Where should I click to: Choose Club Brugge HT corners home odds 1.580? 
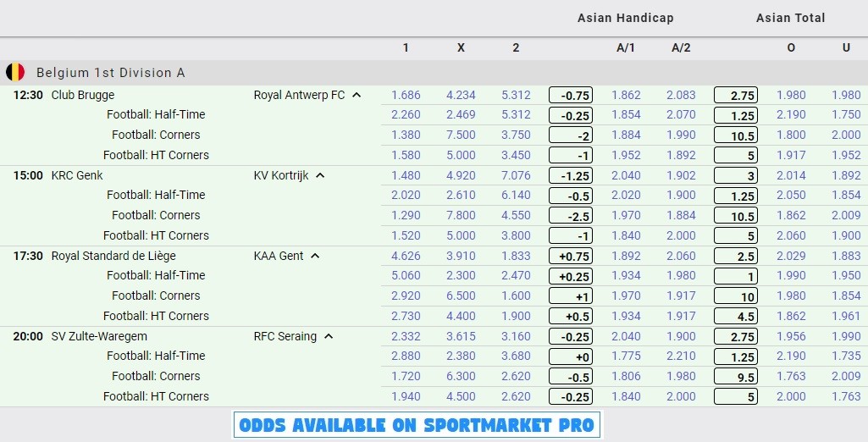click(406, 156)
